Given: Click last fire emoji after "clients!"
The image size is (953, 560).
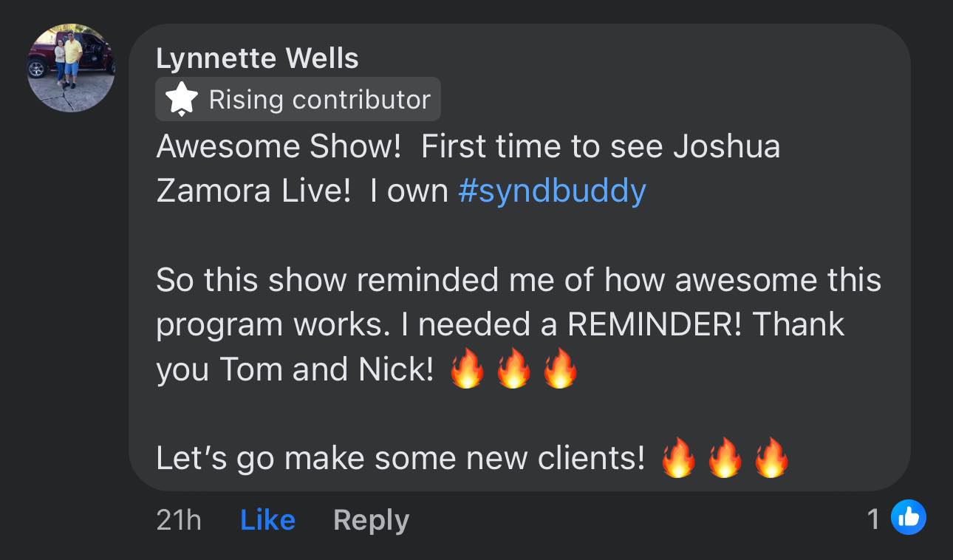Looking at the screenshot, I should tap(771, 458).
